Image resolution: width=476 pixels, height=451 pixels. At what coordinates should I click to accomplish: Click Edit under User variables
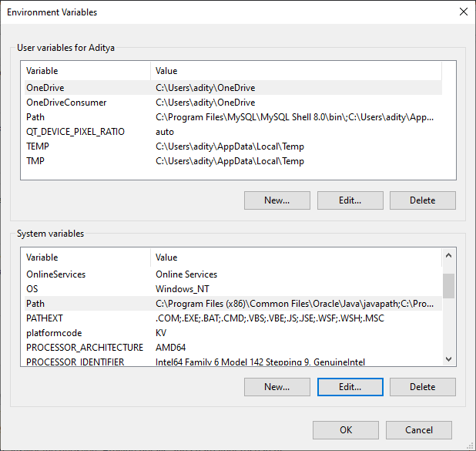point(350,200)
